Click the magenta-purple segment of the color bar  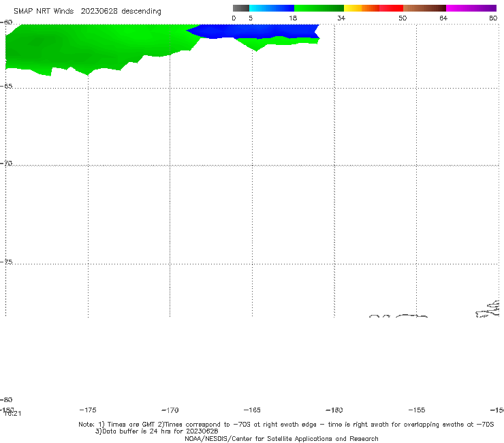click(x=471, y=8)
